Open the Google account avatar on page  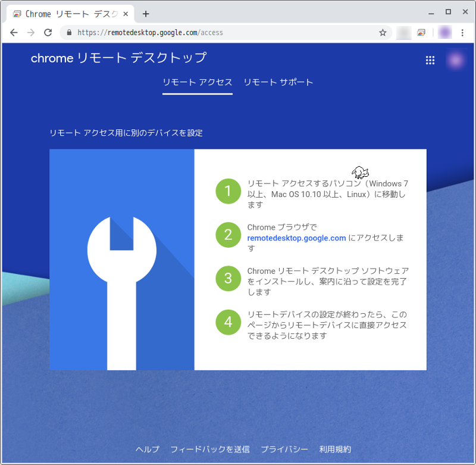456,60
